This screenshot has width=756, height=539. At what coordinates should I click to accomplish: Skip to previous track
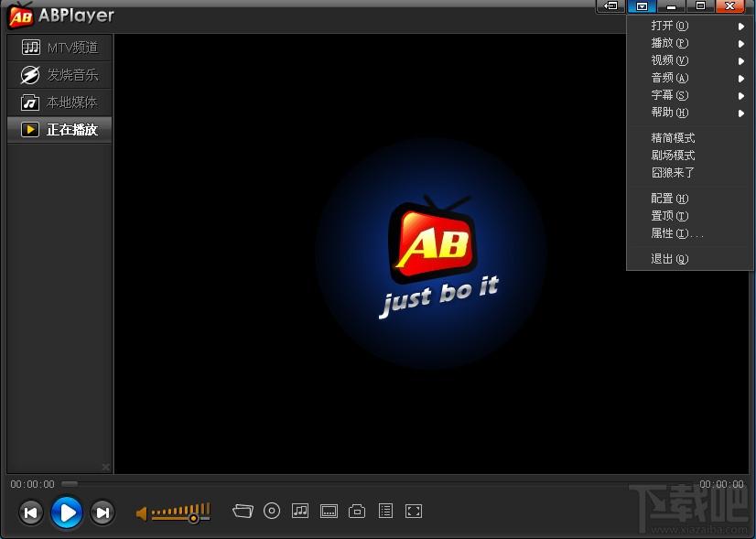30,512
